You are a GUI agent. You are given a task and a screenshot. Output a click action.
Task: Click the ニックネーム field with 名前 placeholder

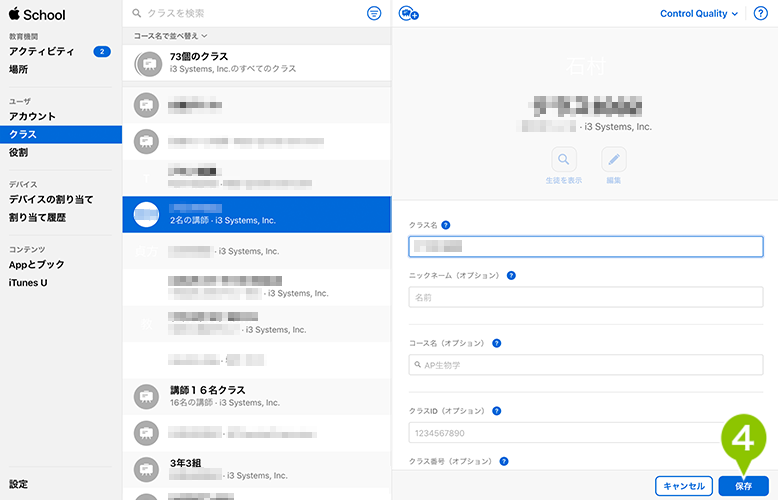[585, 297]
